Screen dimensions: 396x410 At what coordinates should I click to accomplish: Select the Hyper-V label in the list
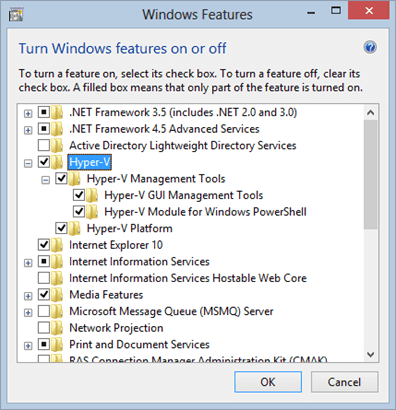click(89, 162)
